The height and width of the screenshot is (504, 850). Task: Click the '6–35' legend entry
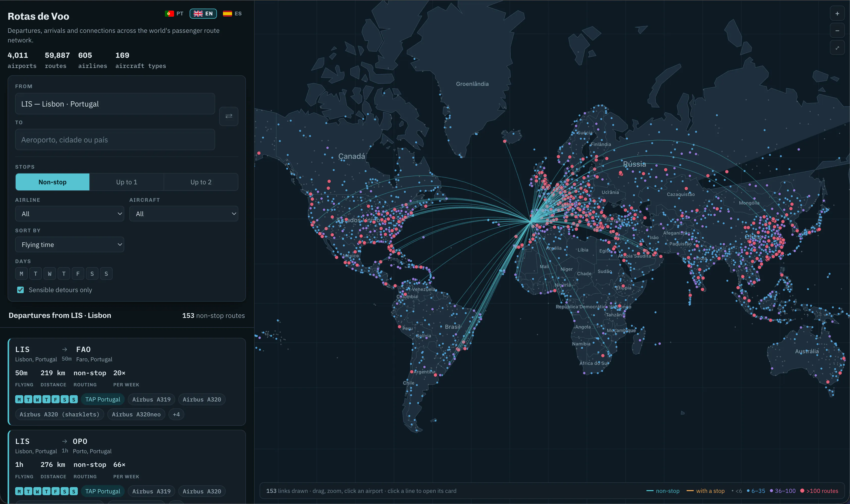(x=756, y=491)
